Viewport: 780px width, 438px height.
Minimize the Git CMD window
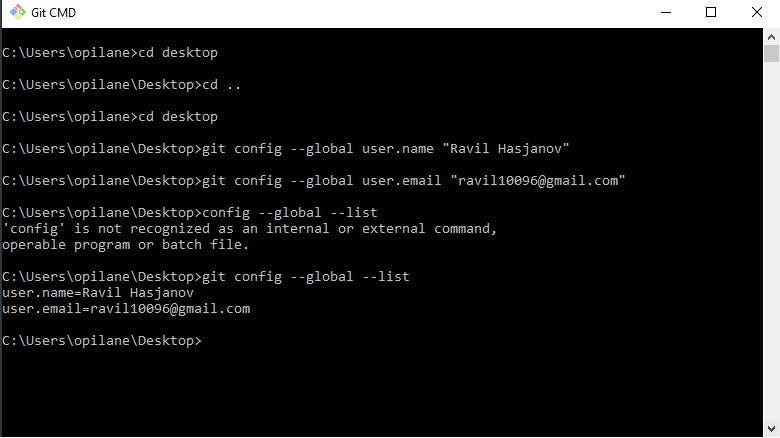[x=664, y=13]
